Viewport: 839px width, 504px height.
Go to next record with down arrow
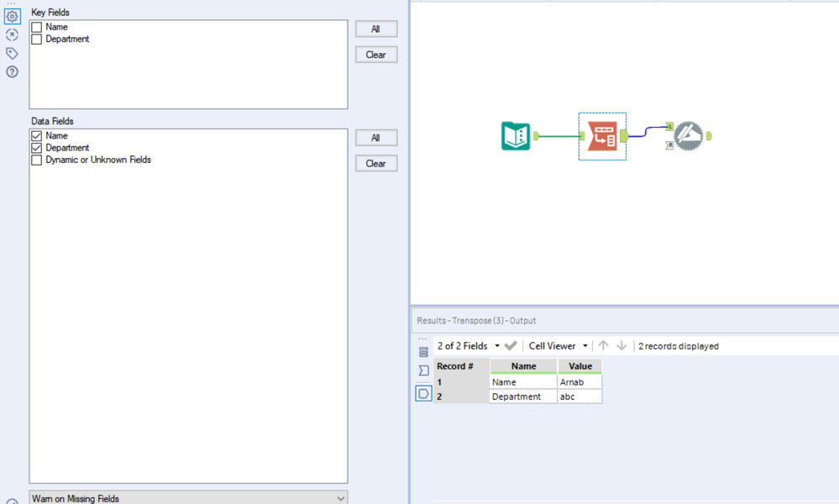point(621,345)
